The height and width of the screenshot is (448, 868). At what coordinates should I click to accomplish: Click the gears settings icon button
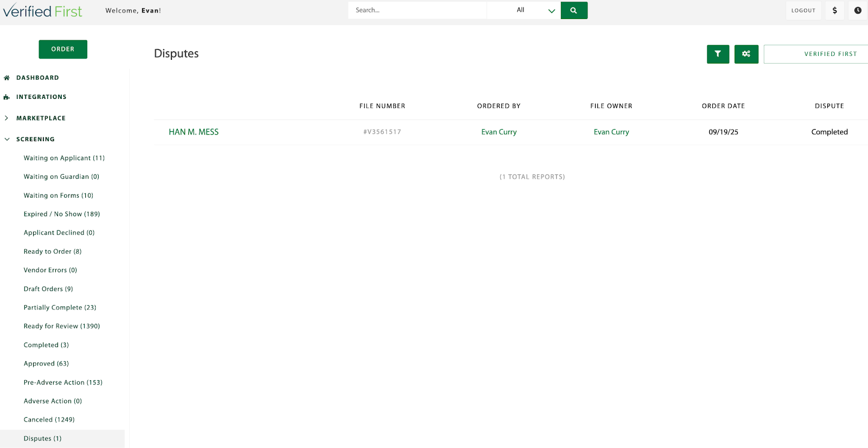point(746,54)
